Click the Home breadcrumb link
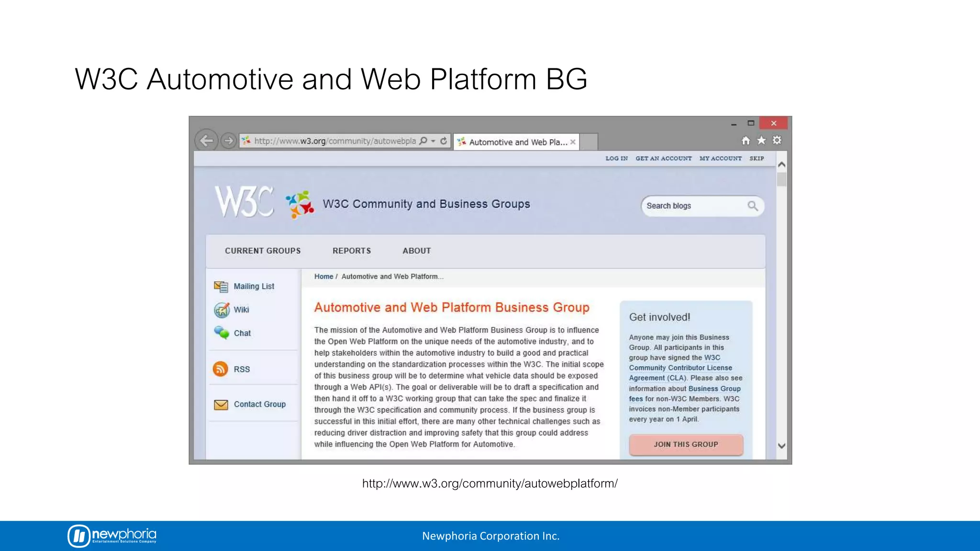The height and width of the screenshot is (551, 980). click(x=323, y=276)
